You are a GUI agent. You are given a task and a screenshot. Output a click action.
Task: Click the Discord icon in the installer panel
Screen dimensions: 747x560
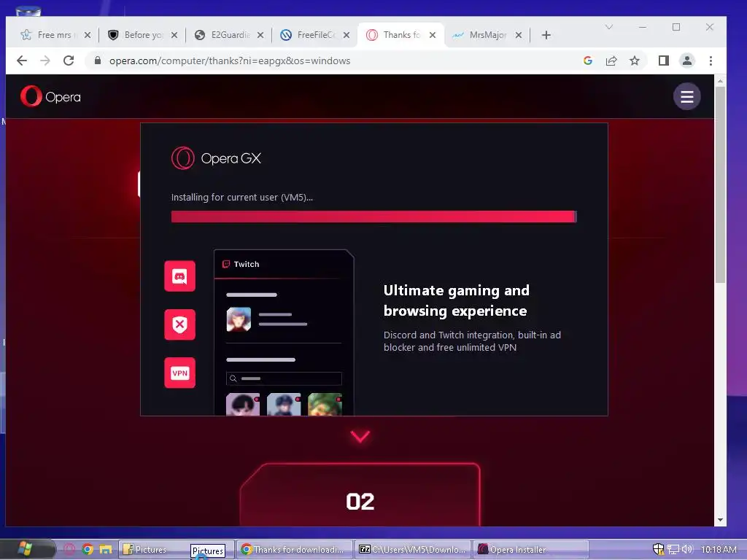pyautogui.click(x=179, y=276)
